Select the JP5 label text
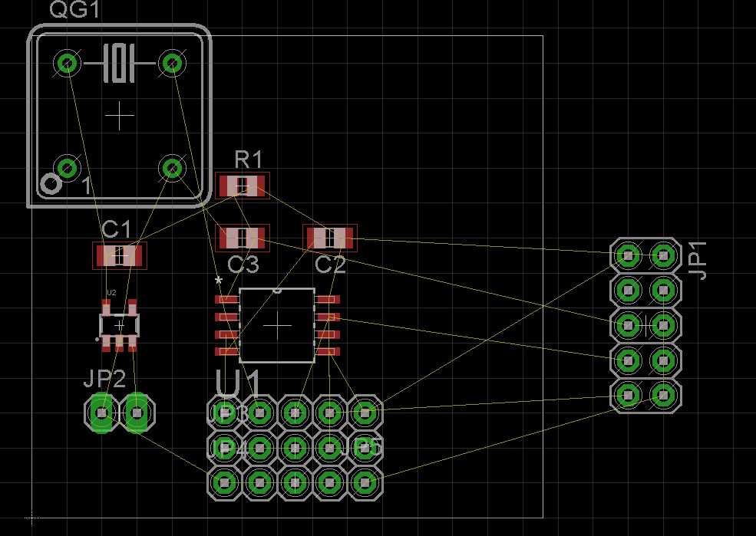Screen dimensions: 756x536 (x=361, y=449)
